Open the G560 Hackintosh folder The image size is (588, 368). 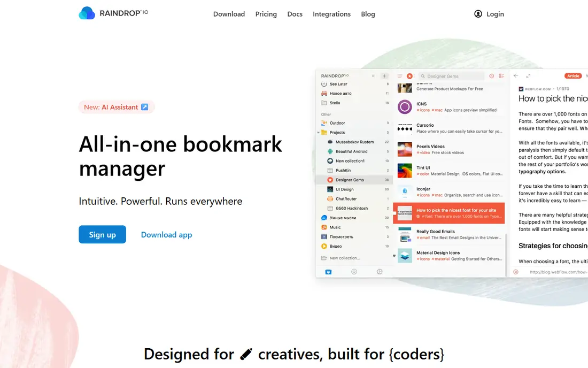point(354,208)
